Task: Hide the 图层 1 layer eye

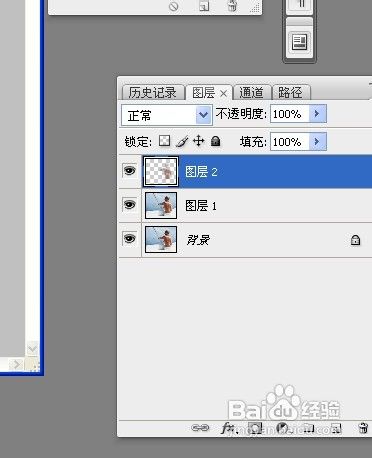Action: [130, 205]
